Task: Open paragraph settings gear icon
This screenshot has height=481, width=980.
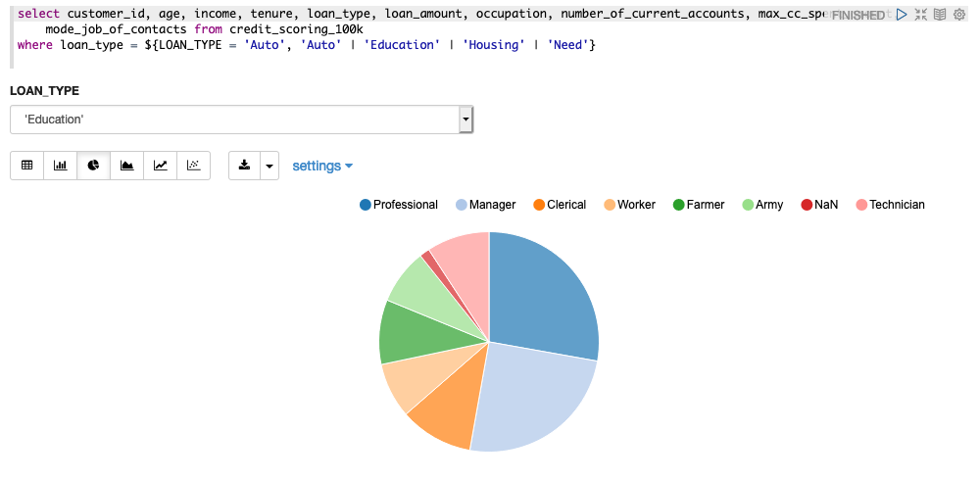Action: click(x=959, y=15)
